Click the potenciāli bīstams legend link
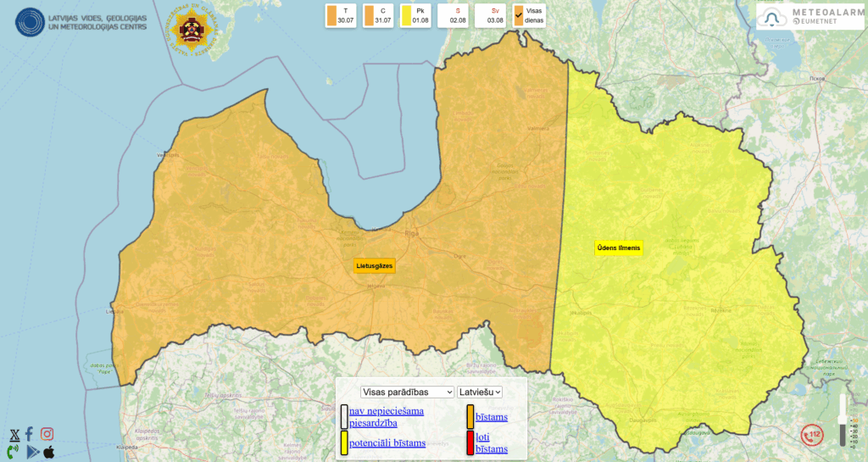Viewport: 868px width, 462px height. pyautogui.click(x=387, y=443)
